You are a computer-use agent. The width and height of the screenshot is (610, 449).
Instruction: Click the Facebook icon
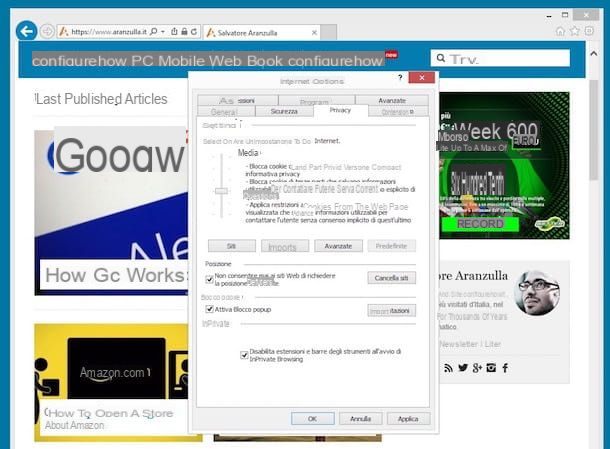click(x=505, y=368)
